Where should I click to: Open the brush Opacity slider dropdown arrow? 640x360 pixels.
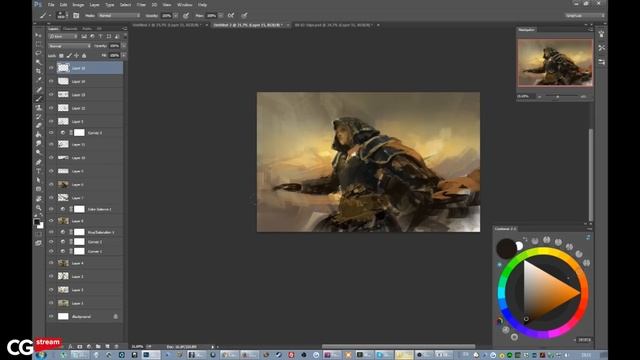(x=176, y=16)
